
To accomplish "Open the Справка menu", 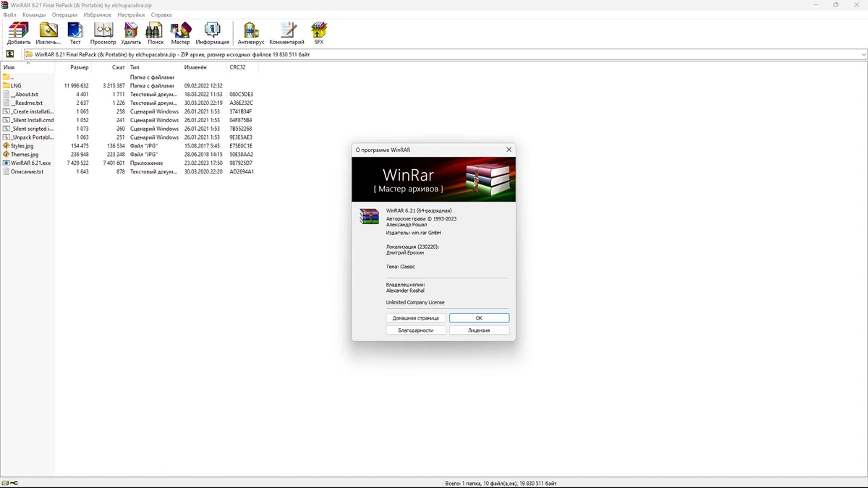I will [x=161, y=14].
